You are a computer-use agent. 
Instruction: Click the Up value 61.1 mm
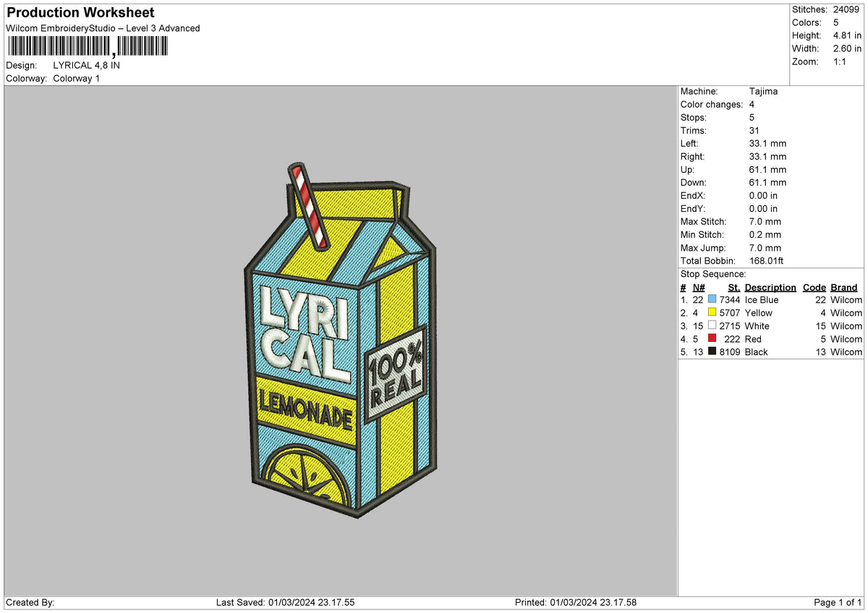pos(767,169)
